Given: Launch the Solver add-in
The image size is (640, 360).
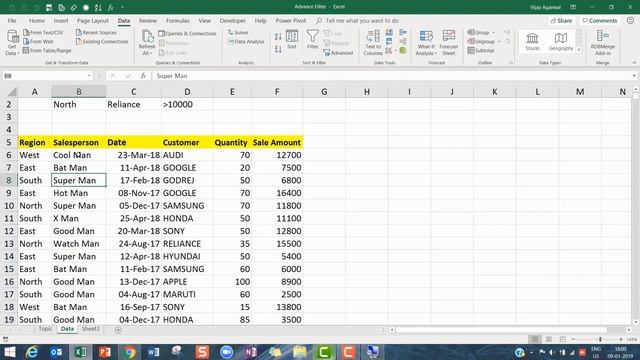Looking at the screenshot, I should (x=238, y=32).
